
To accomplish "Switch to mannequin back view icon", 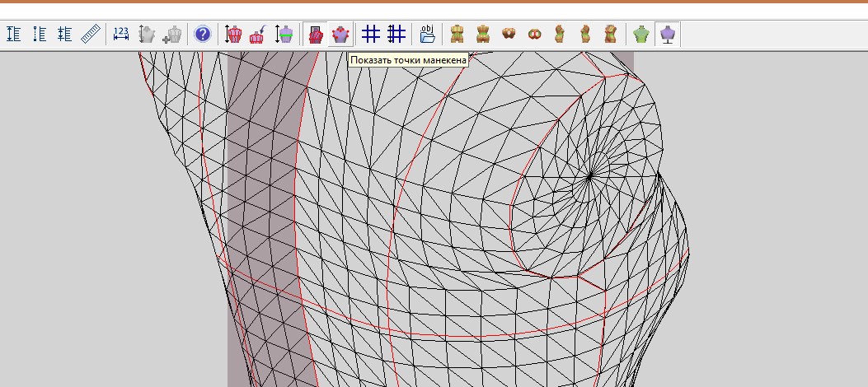I will [483, 35].
